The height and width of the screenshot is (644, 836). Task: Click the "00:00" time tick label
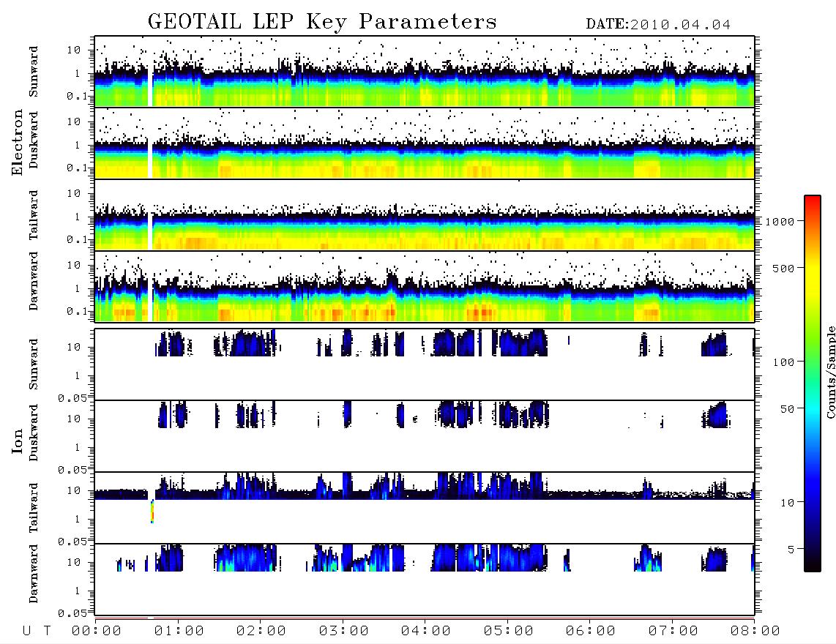click(97, 631)
